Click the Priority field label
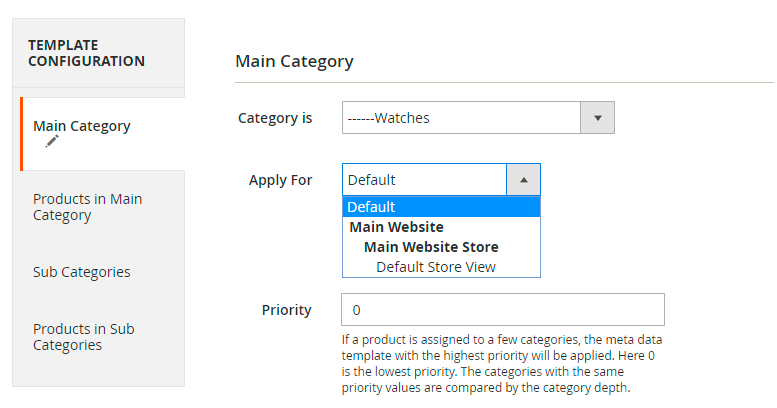 pos(286,310)
